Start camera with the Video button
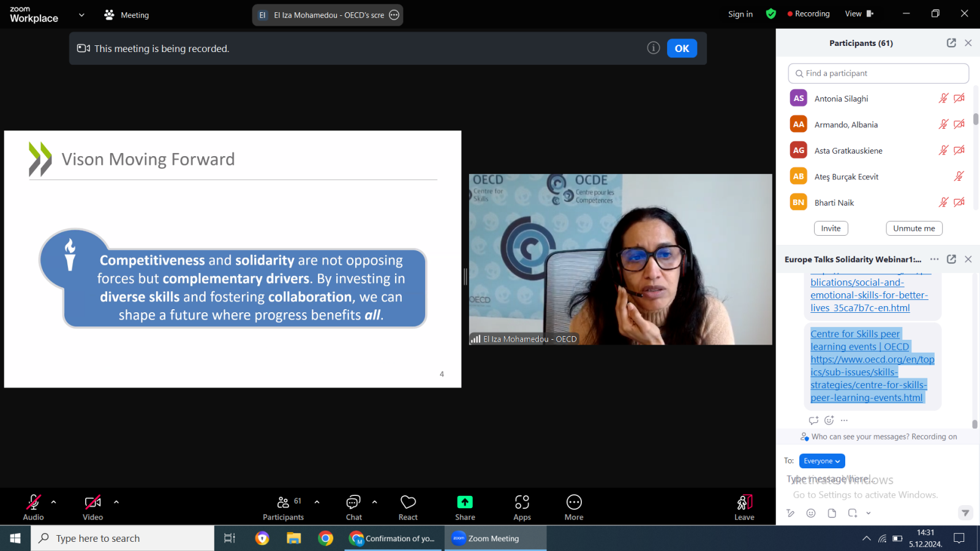The image size is (980, 551). click(93, 508)
